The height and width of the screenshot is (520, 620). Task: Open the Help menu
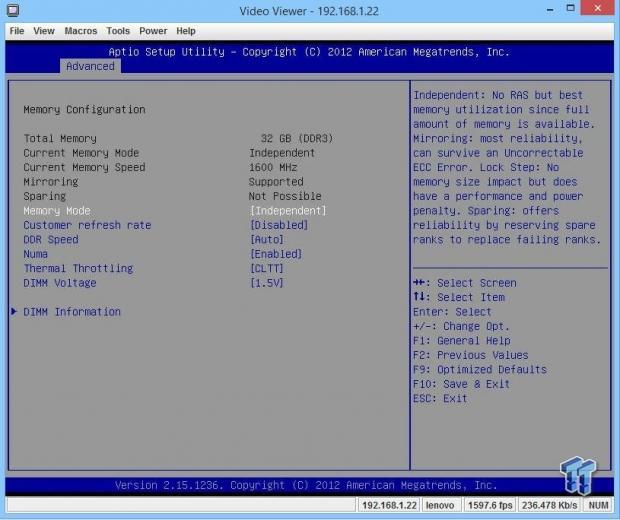(186, 31)
